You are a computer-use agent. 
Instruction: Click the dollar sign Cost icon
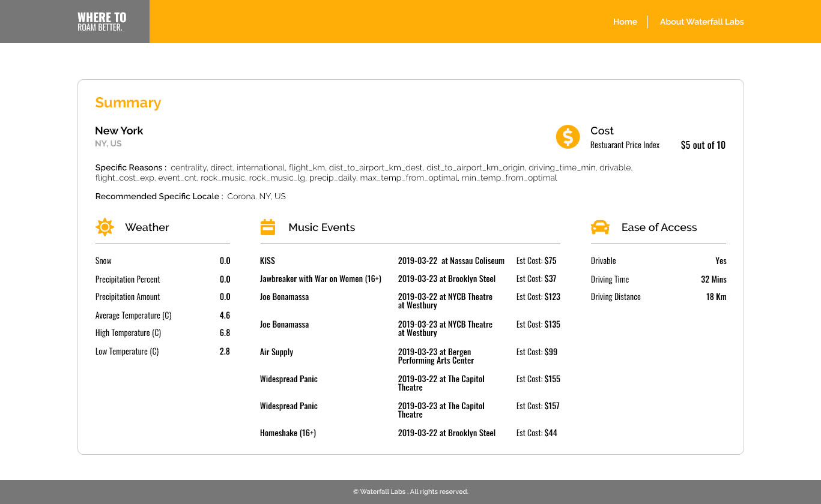coord(568,137)
